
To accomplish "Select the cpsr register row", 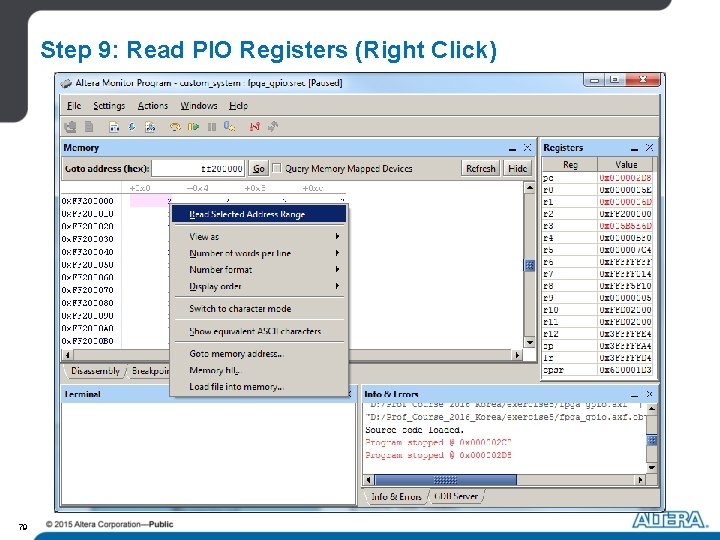I will pos(597,370).
